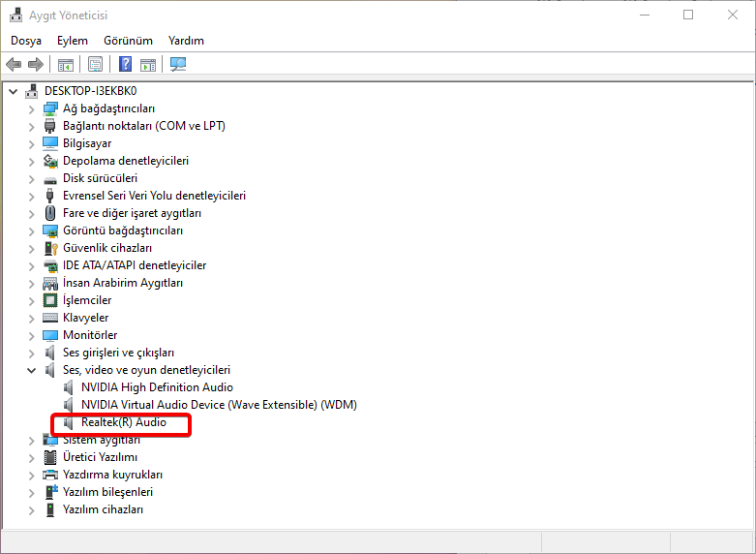The width and height of the screenshot is (756, 554).
Task: Select IDE ATA/ATAPI denetleyiciler label
Action: click(135, 265)
